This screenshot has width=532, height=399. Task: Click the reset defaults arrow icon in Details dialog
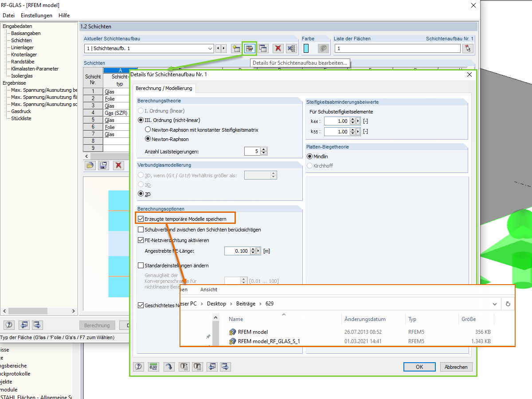coord(168,367)
